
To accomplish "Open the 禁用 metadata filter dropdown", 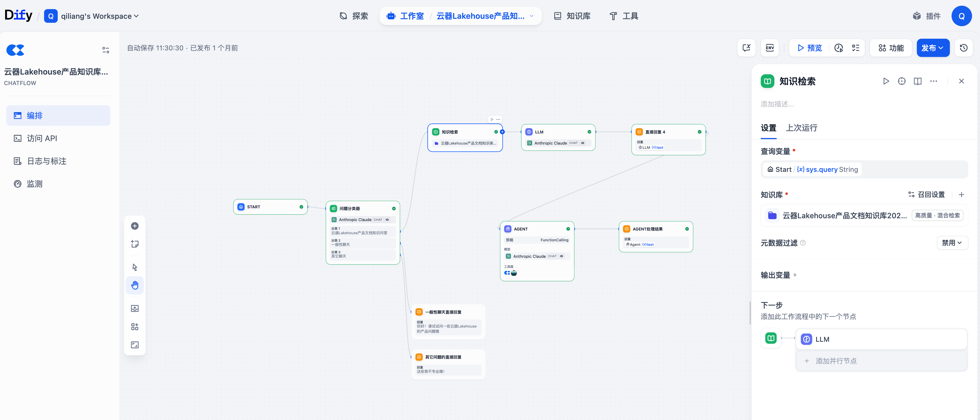I will pyautogui.click(x=952, y=243).
